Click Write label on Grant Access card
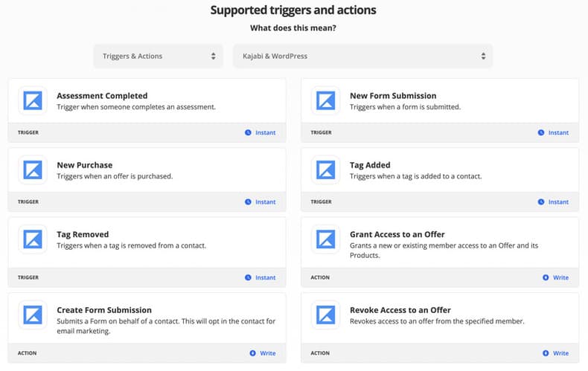The width and height of the screenshot is (588, 371). pos(560,277)
